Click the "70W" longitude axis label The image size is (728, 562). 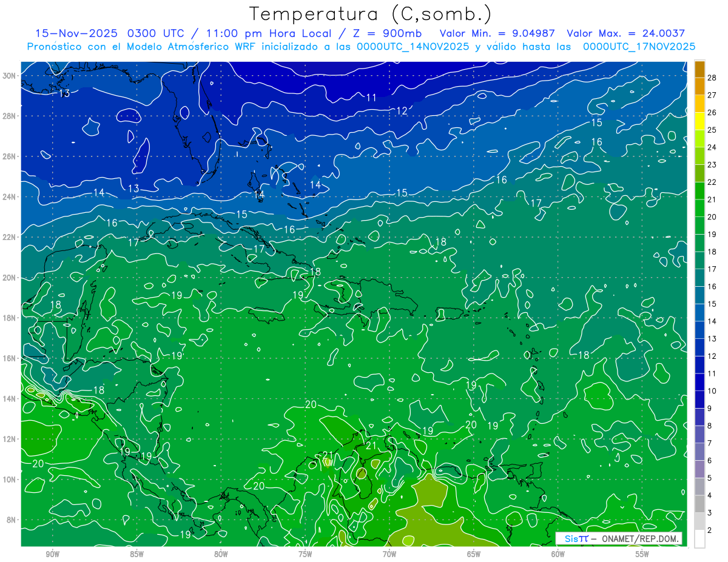[x=389, y=554]
